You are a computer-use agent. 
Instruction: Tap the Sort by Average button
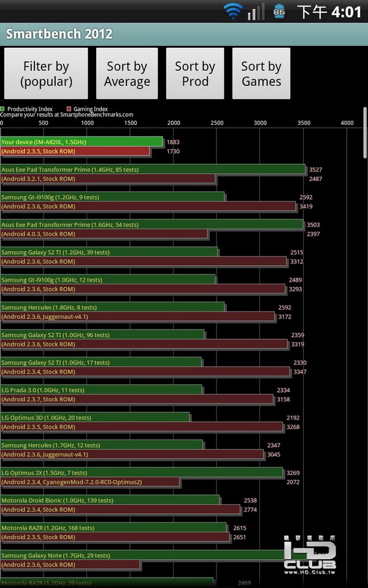(127, 73)
